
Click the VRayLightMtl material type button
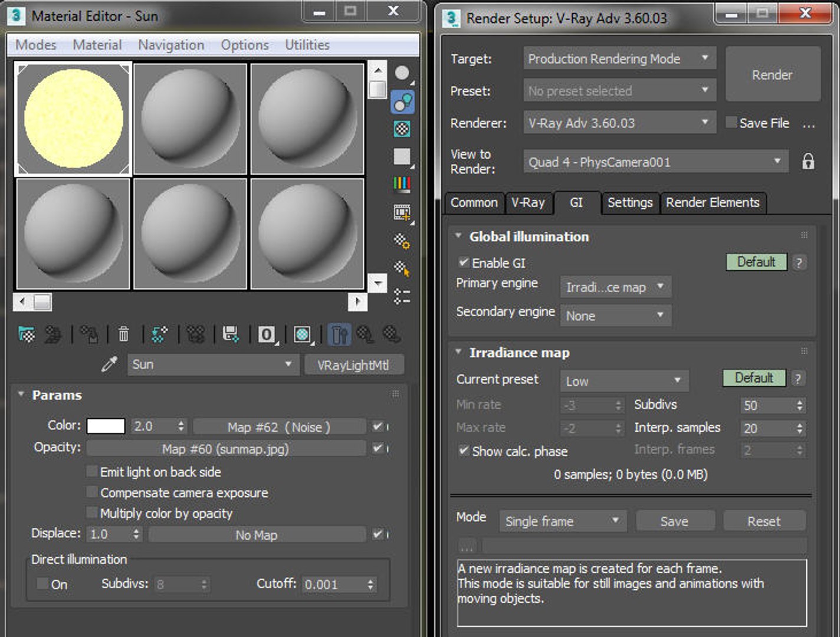click(354, 365)
